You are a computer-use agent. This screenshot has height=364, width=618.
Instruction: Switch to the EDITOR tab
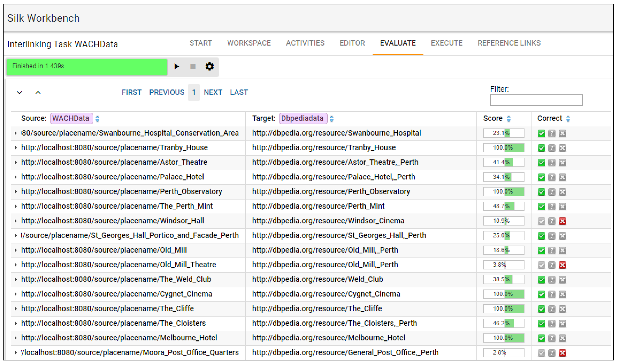(x=352, y=43)
